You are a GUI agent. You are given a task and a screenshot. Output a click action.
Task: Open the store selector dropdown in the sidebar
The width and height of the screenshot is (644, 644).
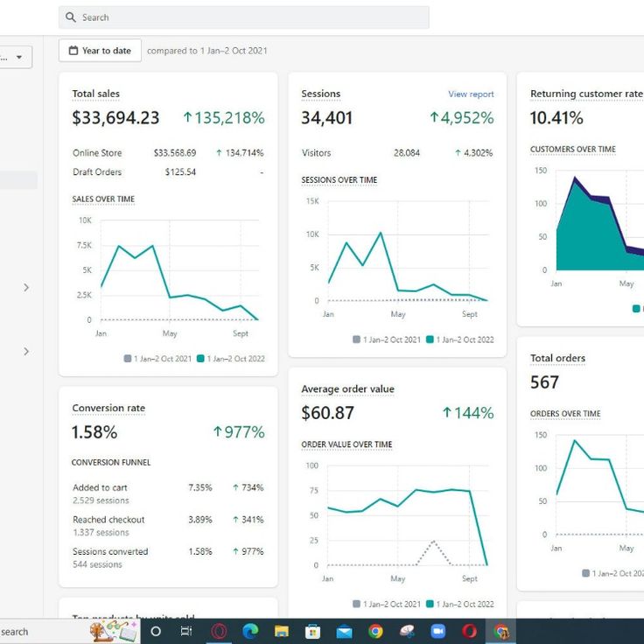16,57
